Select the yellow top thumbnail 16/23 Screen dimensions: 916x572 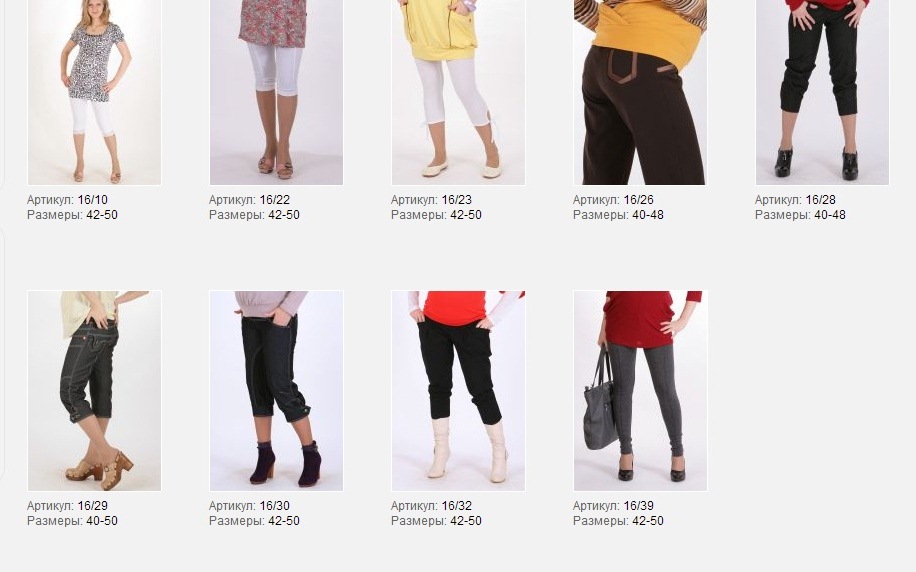coord(459,92)
